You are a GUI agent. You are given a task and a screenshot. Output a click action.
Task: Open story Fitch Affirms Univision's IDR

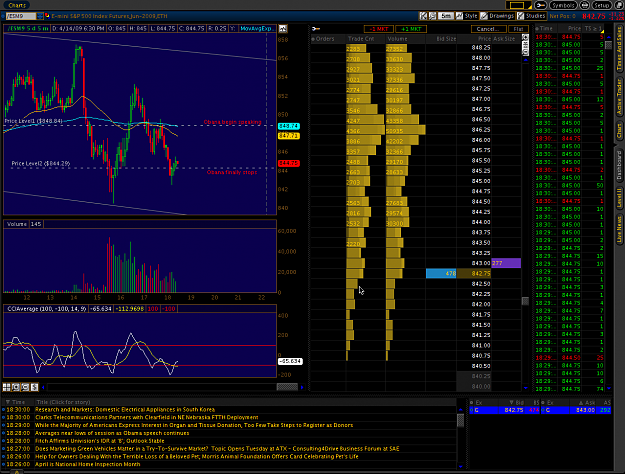(100, 441)
